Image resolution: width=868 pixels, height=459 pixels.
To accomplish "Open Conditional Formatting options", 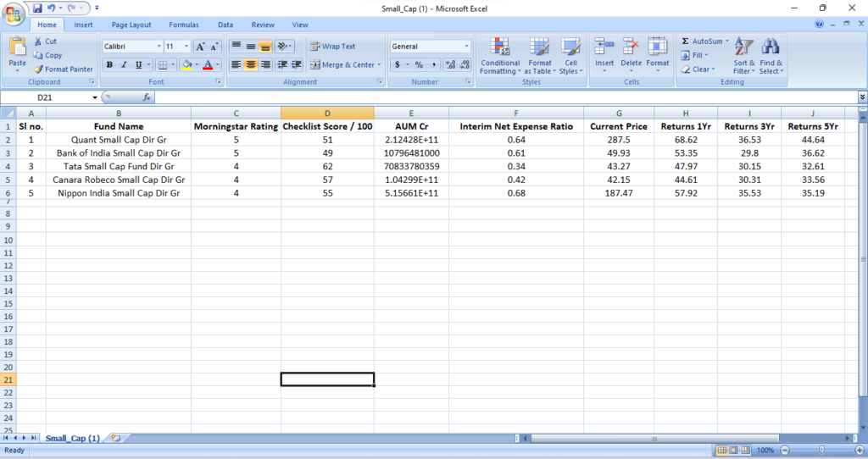I will click(500, 56).
